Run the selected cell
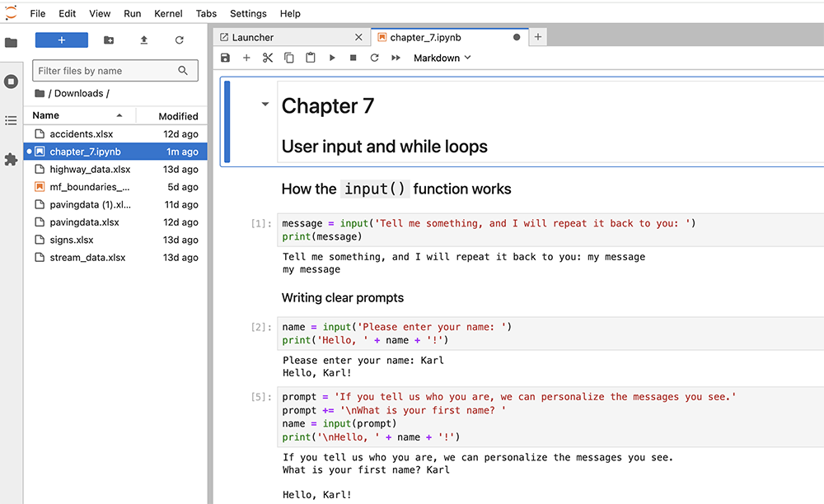This screenshot has height=504, width=824. pyautogui.click(x=332, y=58)
